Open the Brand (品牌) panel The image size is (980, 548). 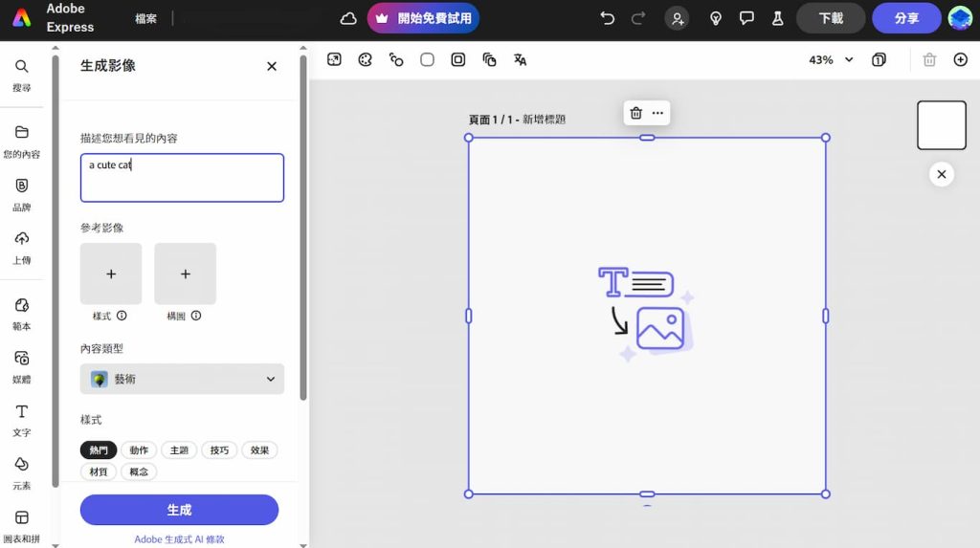[x=22, y=195]
